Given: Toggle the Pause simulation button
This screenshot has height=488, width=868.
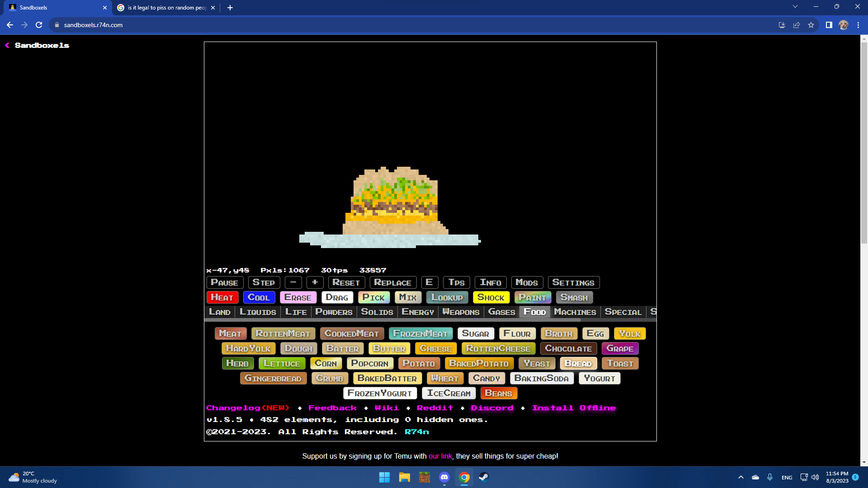Looking at the screenshot, I should point(225,282).
